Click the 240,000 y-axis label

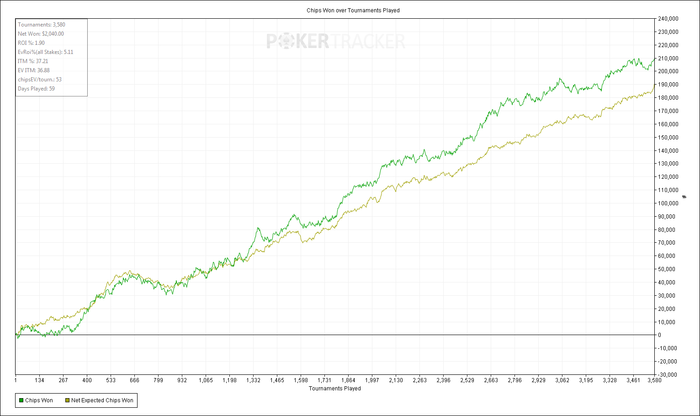(x=668, y=19)
